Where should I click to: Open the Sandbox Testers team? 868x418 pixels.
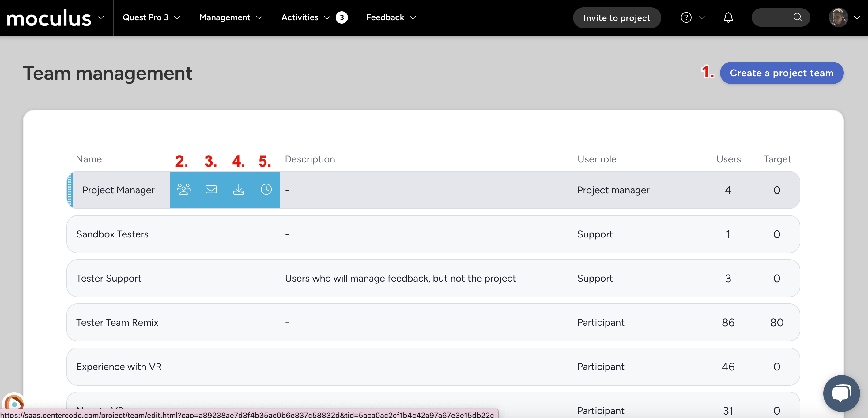pos(112,234)
